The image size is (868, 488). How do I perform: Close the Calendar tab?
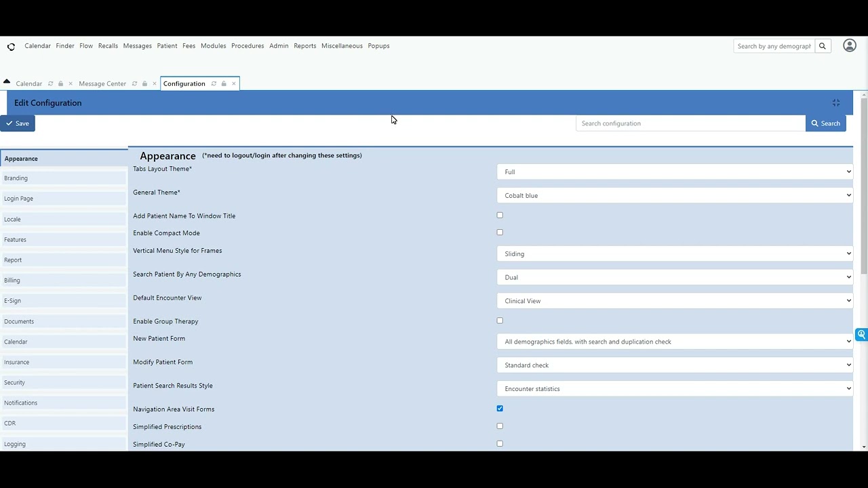(x=71, y=83)
